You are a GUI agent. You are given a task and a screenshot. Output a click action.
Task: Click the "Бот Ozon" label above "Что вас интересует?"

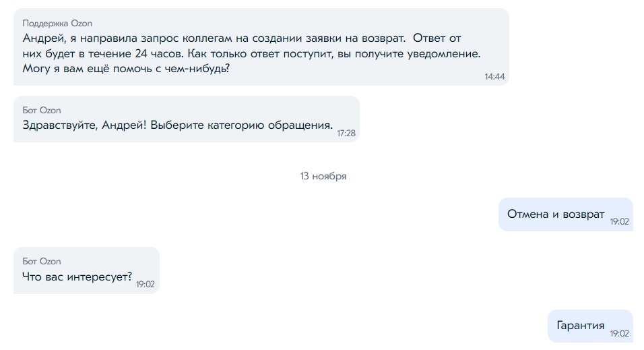(x=42, y=261)
